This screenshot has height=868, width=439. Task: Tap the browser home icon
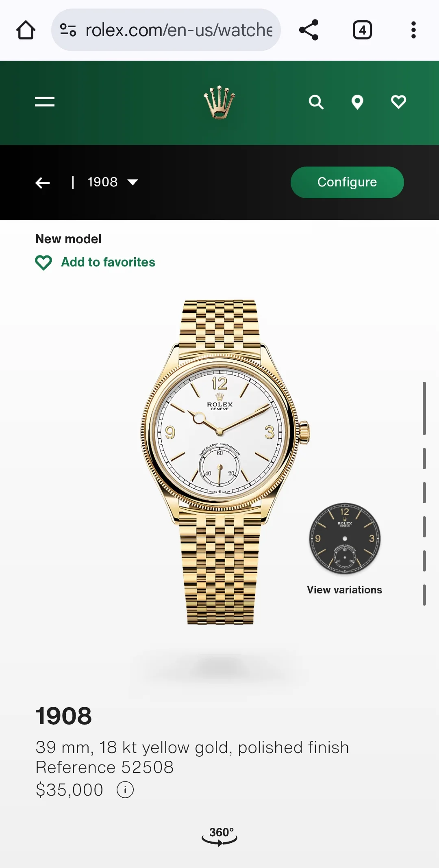pyautogui.click(x=26, y=30)
